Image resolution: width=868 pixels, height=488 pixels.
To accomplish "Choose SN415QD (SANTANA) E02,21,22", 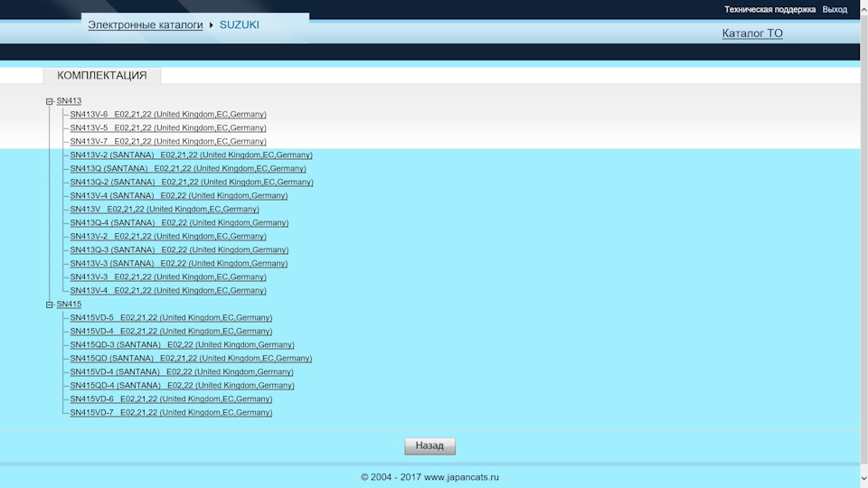I will click(191, 359).
